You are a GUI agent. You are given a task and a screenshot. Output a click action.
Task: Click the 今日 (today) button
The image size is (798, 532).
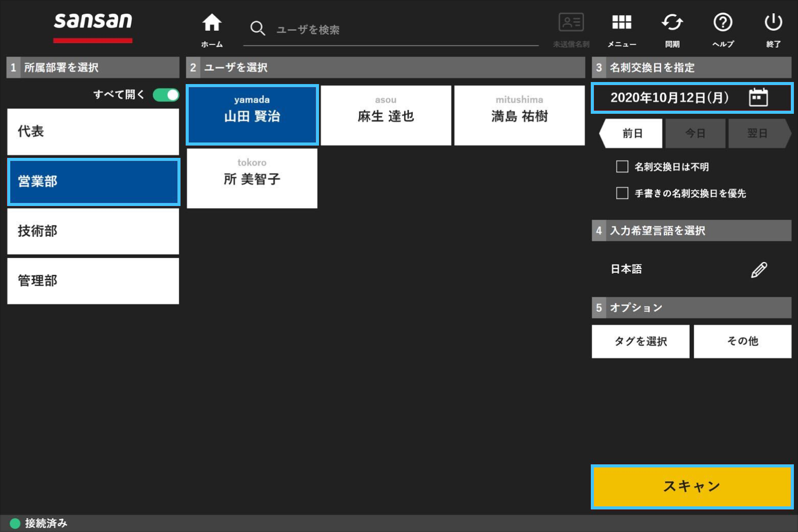tap(695, 134)
